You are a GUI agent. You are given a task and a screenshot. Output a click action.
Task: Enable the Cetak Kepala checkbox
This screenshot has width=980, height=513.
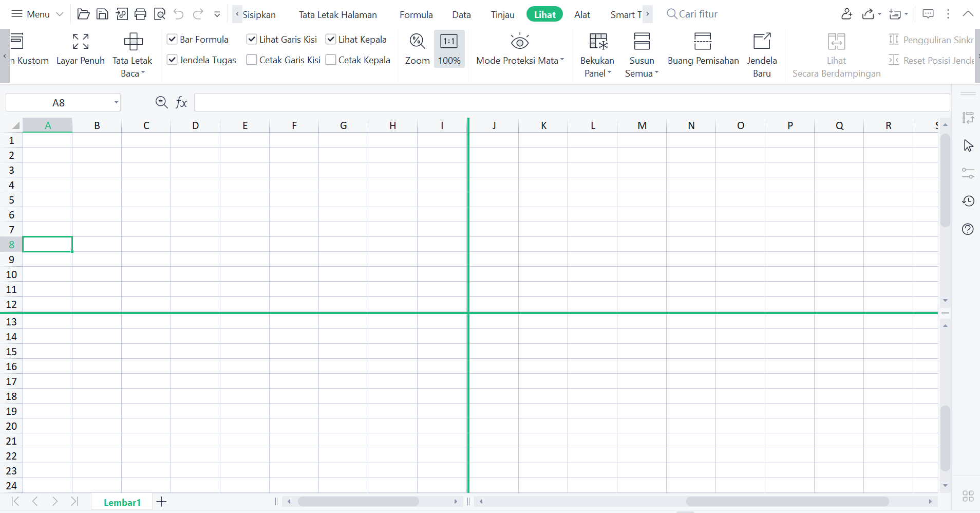331,60
